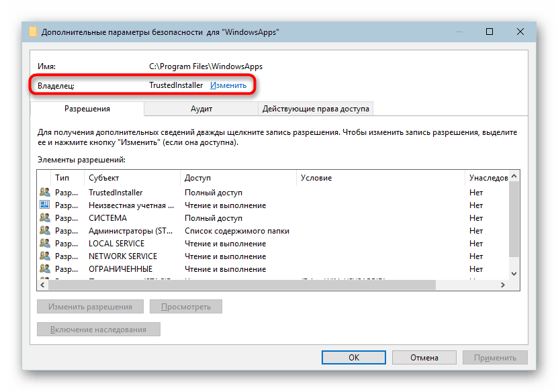
Task: Click the right arrow of the horizontal scrollbar
Action: click(504, 285)
